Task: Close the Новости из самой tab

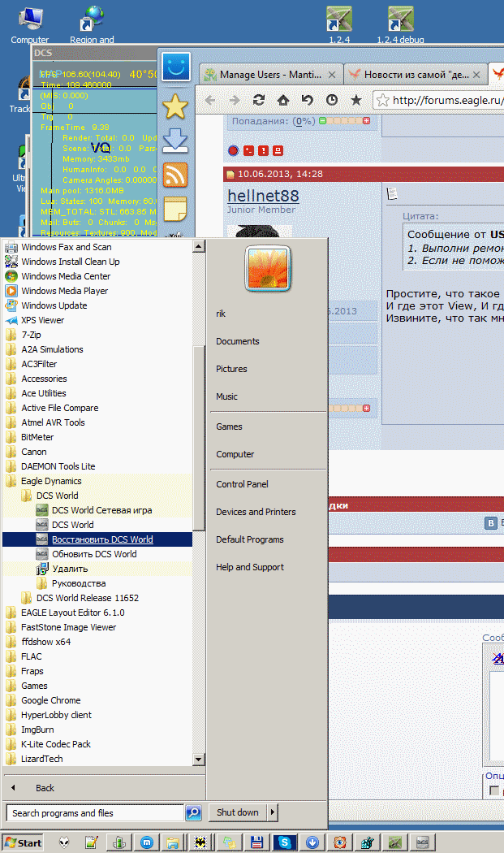Action: 476,75
